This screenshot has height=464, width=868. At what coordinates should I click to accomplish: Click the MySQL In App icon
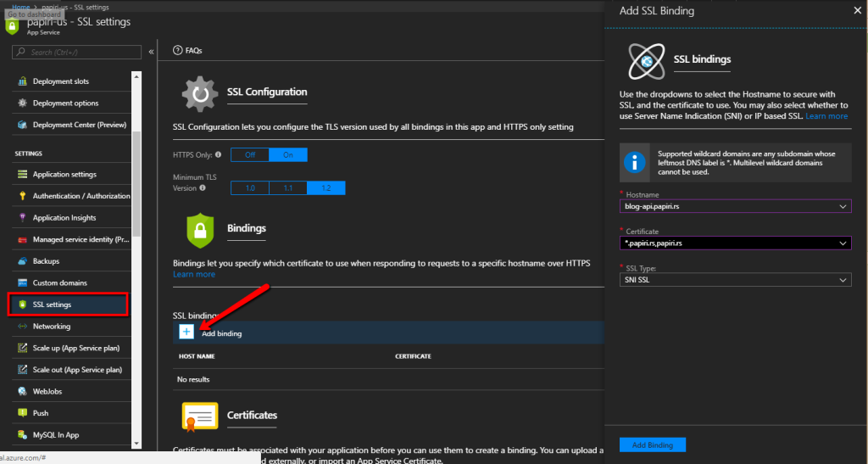coord(22,435)
